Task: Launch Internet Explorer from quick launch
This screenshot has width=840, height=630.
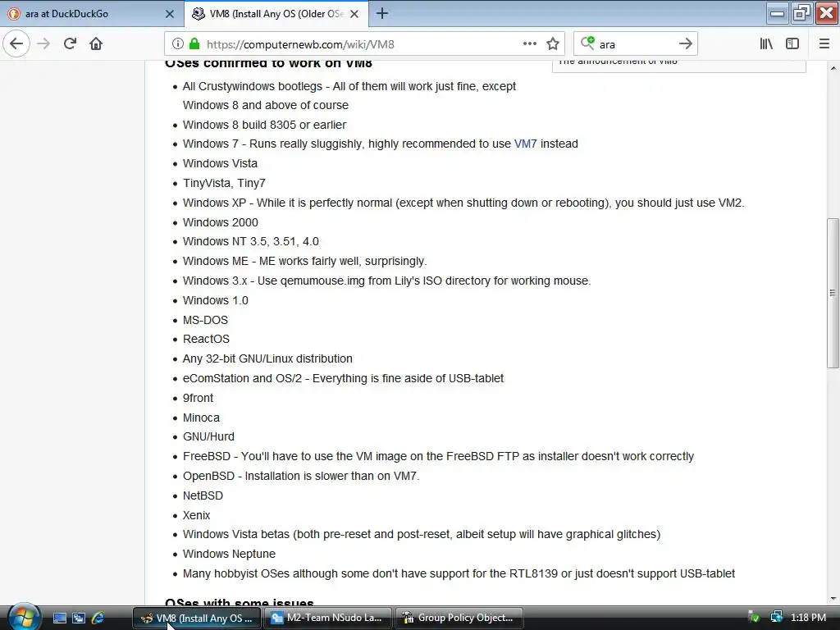Action: [x=98, y=618]
